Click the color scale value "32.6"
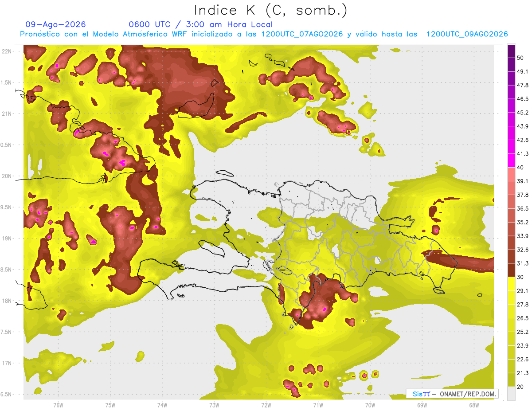The image size is (532, 411). click(523, 250)
